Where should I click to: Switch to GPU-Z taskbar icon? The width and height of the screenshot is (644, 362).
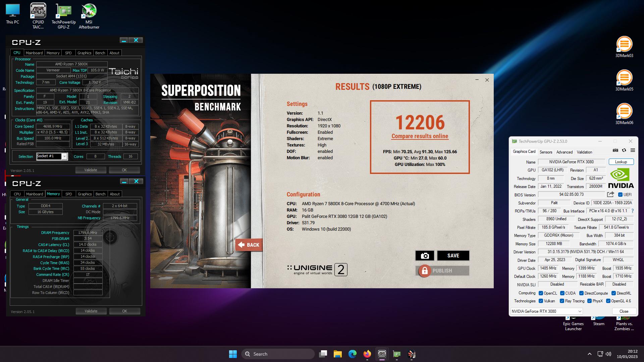[397, 354]
